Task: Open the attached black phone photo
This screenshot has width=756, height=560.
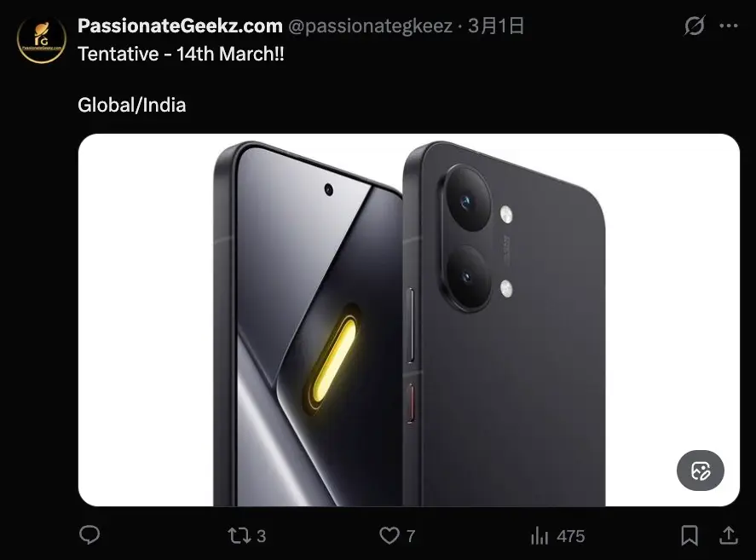Action: click(409, 320)
